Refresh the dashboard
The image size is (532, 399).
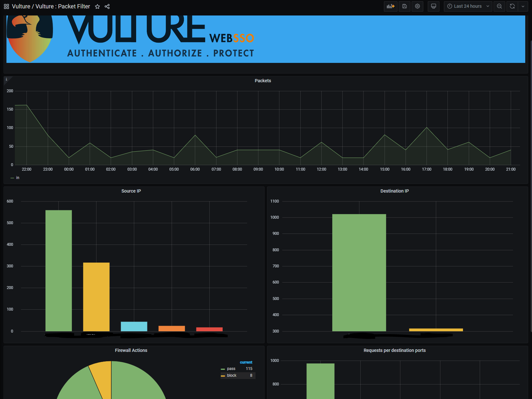coord(512,6)
